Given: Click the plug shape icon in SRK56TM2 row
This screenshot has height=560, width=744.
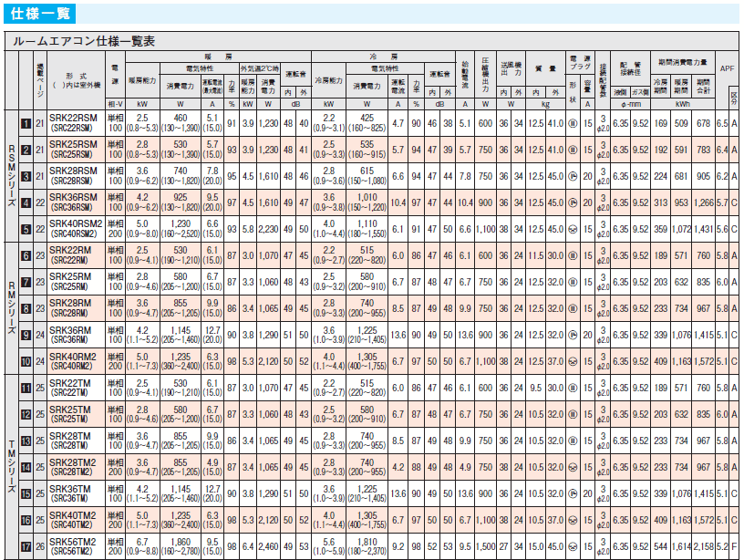Looking at the screenshot, I should [x=573, y=546].
